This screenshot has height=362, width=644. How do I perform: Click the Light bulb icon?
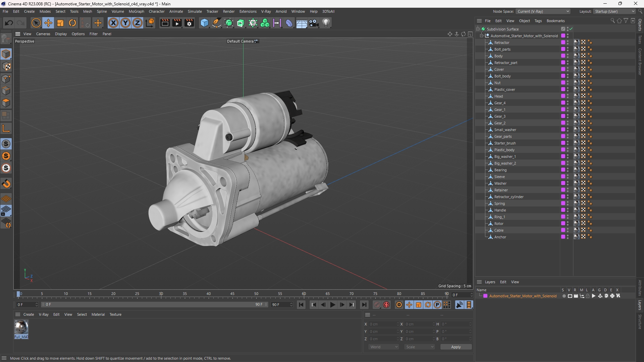[x=326, y=23]
